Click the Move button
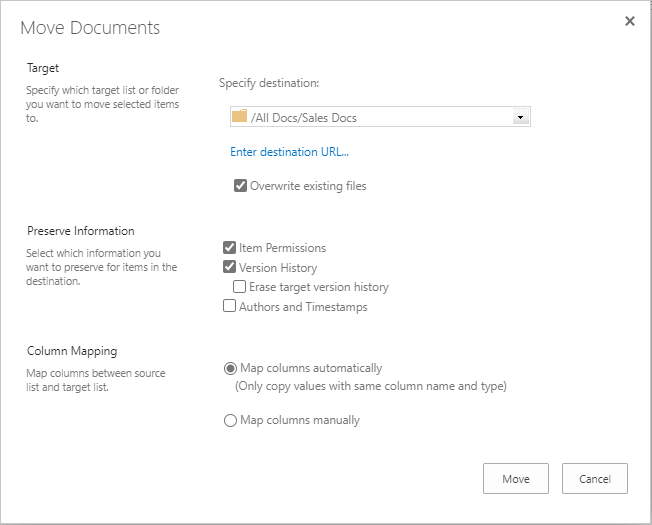Screen dimensions: 652x525 pos(516,478)
